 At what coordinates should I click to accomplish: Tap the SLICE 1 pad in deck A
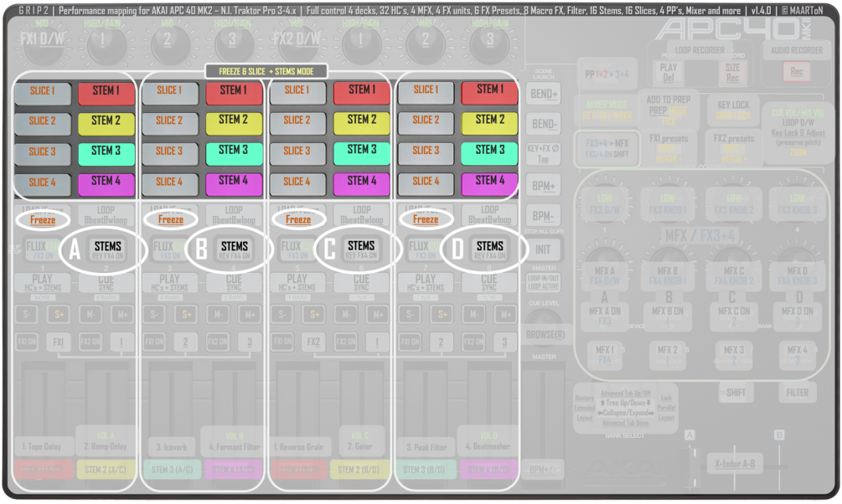tap(43, 92)
